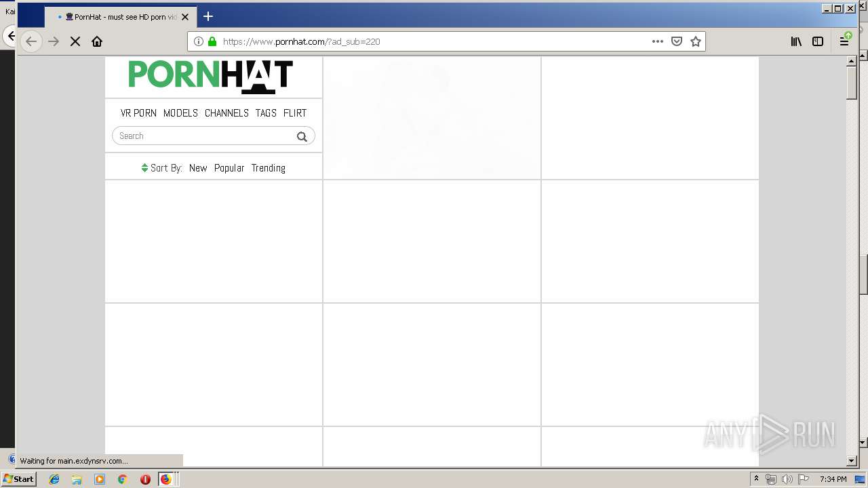
Task: Save page to Pocket
Action: point(676,41)
